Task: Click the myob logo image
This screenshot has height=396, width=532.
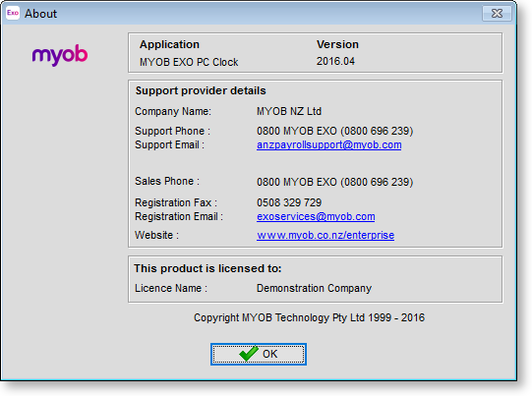Action: tap(60, 55)
